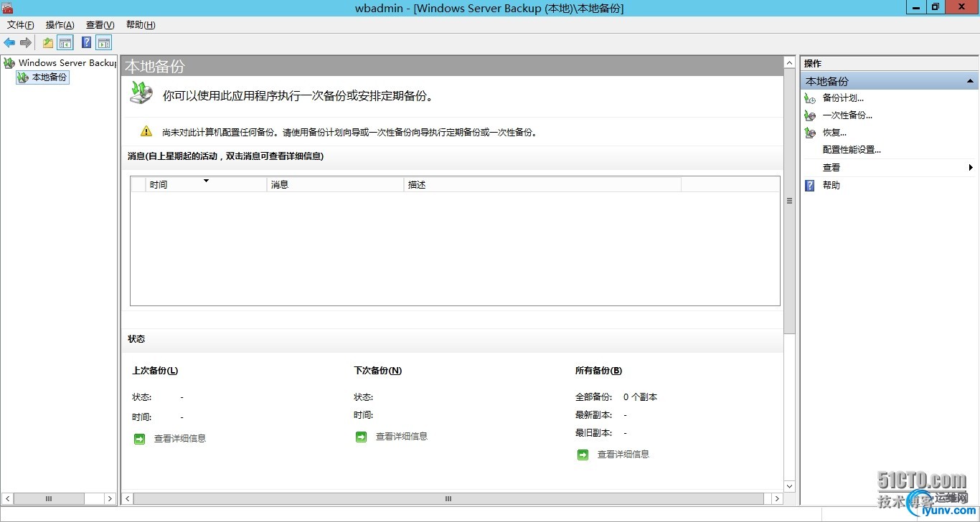This screenshot has height=522, width=980.
Task: Click the 最旧副本 label
Action: [594, 433]
